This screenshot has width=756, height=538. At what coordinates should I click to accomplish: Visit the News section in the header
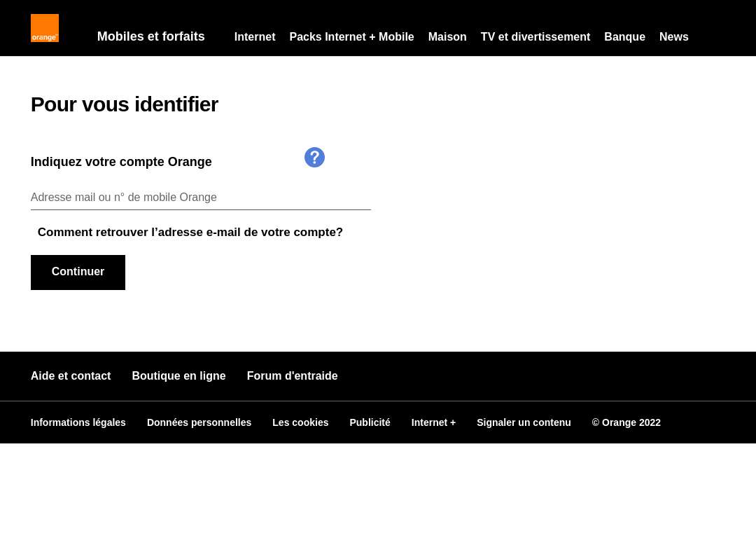673,37
